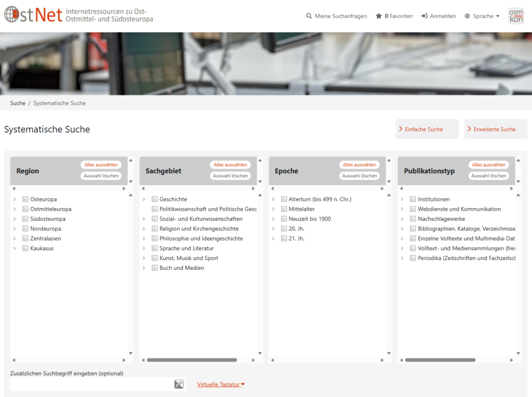532x397 pixels.
Task: Click the star icon next to Favoriten
Action: tap(379, 16)
